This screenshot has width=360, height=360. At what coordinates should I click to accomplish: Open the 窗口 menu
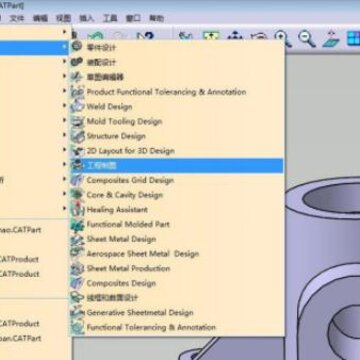pos(133,18)
